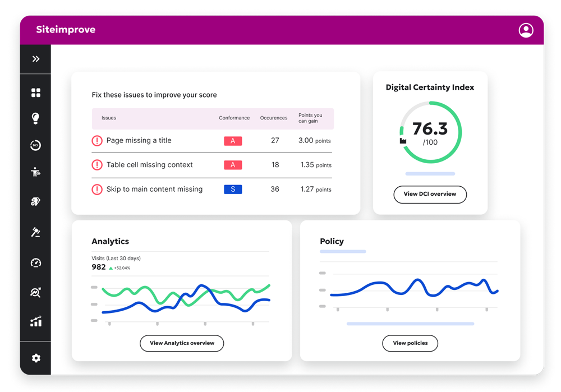Click the View DCI overview button
Image resolution: width=561 pixels, height=392 pixels.
coord(430,195)
